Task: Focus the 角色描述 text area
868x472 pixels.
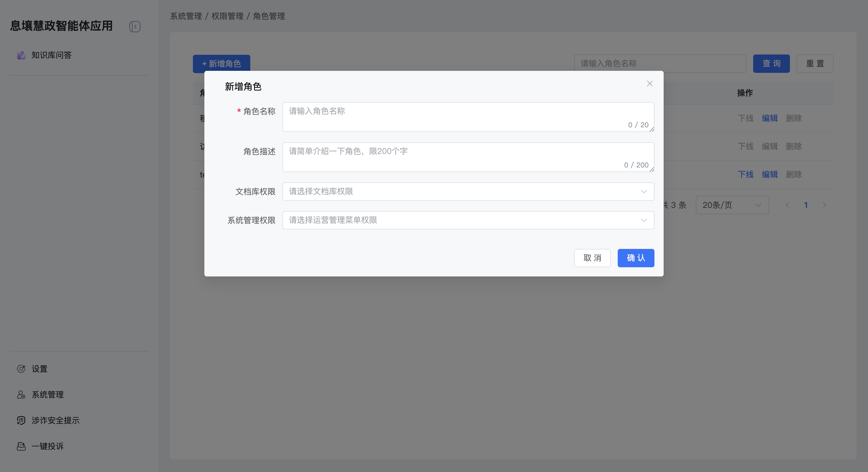Action: pos(468,157)
